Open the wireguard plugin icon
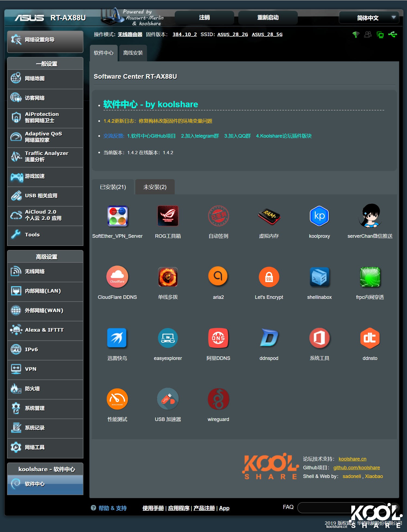This screenshot has height=532, width=407. coord(218,399)
